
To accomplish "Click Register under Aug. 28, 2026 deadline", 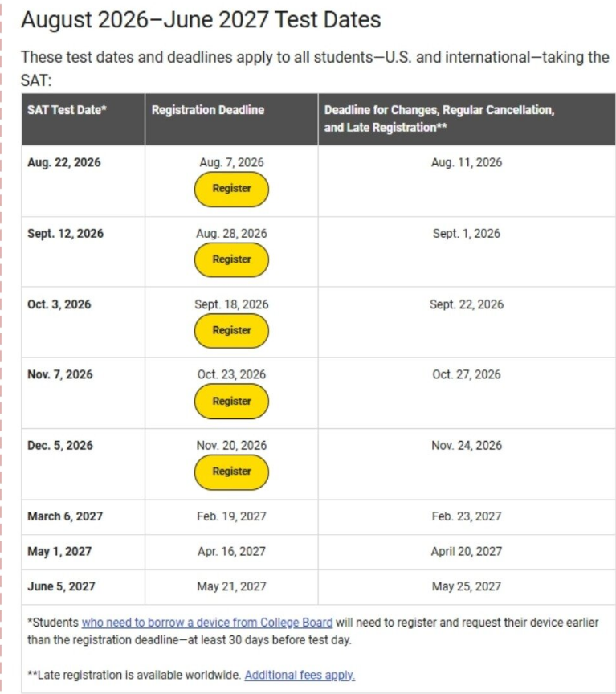I will tap(231, 259).
